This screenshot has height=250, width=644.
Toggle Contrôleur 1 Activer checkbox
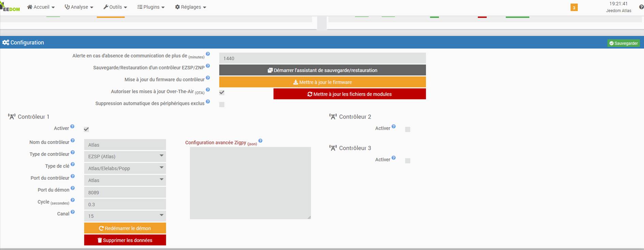tap(86, 129)
